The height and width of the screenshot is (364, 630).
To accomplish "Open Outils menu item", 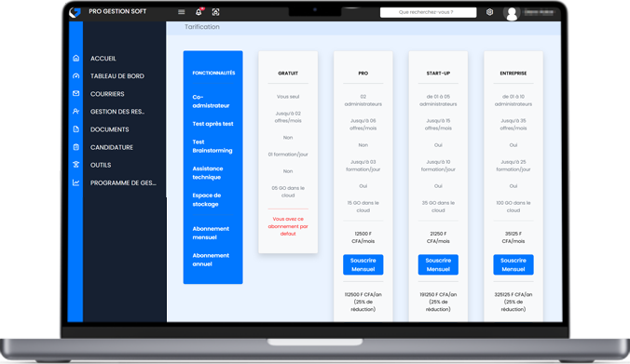I will click(101, 165).
